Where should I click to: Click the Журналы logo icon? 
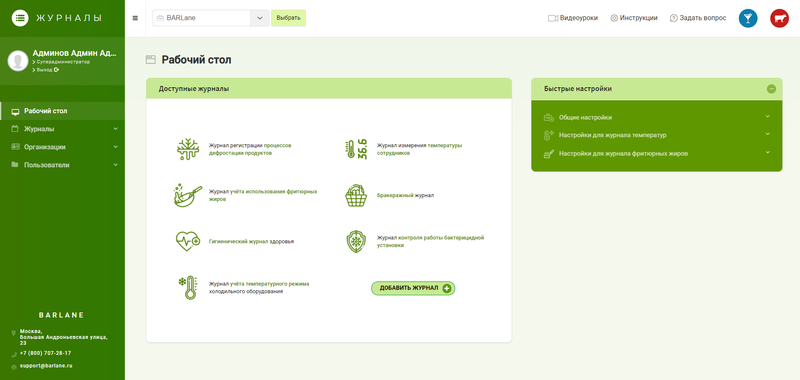pos(20,18)
